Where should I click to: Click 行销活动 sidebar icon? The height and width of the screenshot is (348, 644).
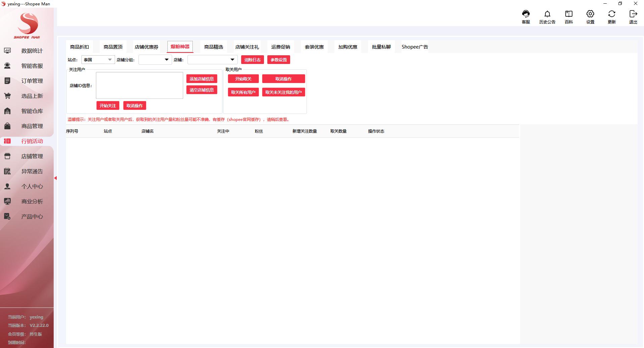(x=7, y=141)
